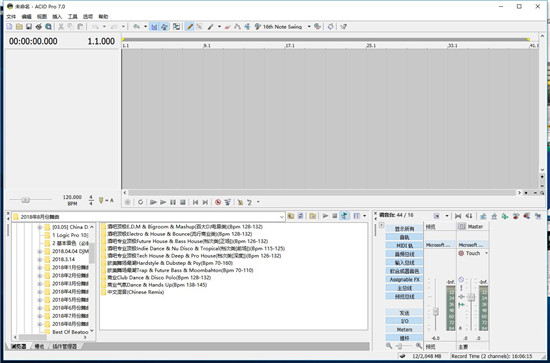Open the 16th Note Swing groove dropdown

(x=309, y=27)
